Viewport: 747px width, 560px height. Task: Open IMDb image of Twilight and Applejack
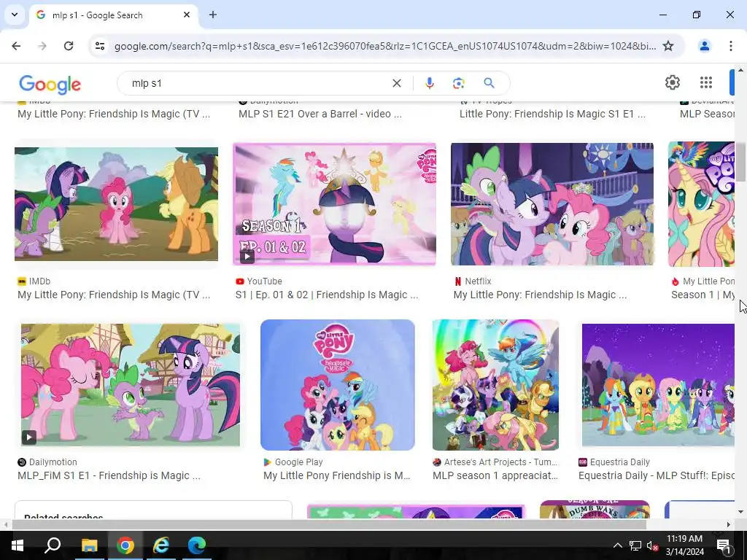(116, 204)
